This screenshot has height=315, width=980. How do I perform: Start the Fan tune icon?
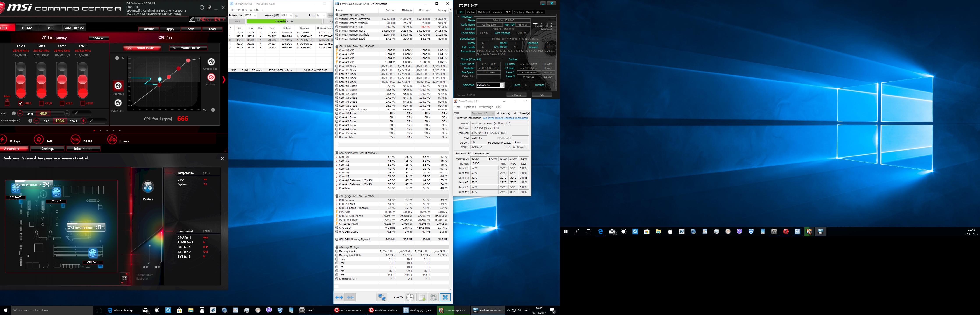[211, 77]
